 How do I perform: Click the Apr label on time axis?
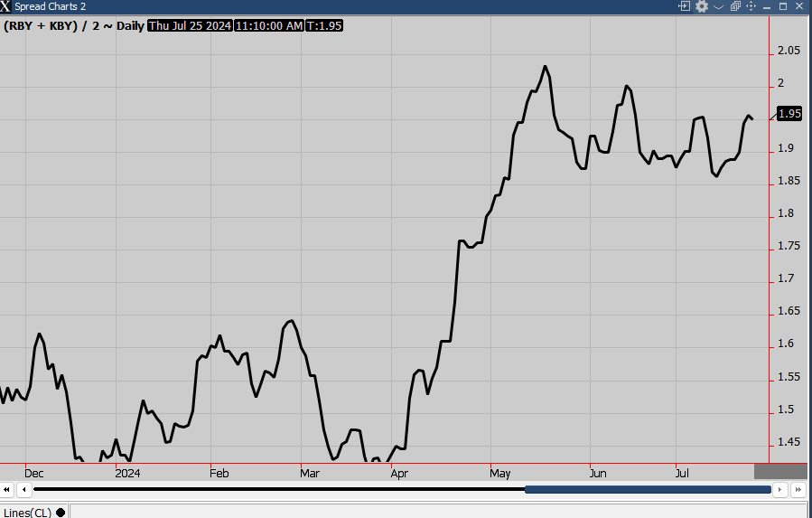pyautogui.click(x=399, y=474)
